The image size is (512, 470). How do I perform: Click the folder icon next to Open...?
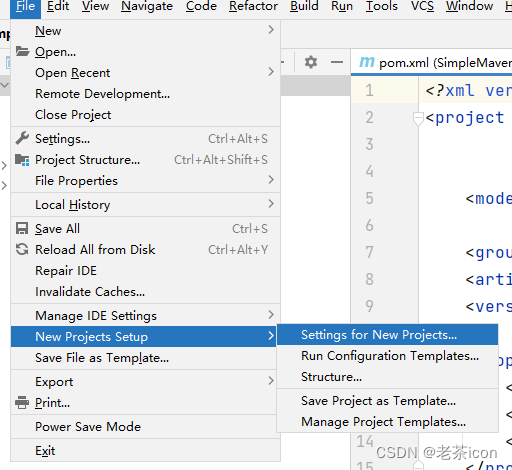tap(22, 51)
